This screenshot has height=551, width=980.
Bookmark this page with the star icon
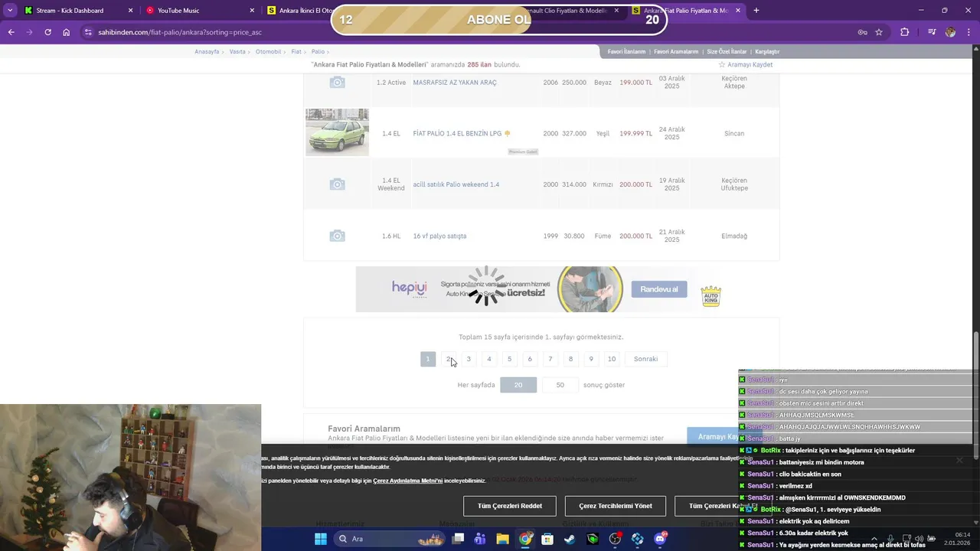pyautogui.click(x=879, y=32)
